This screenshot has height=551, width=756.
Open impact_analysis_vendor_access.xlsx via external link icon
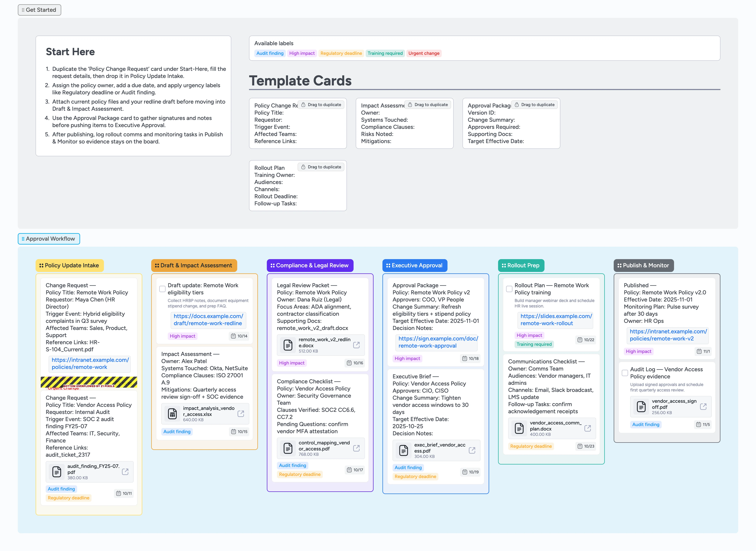coord(241,414)
